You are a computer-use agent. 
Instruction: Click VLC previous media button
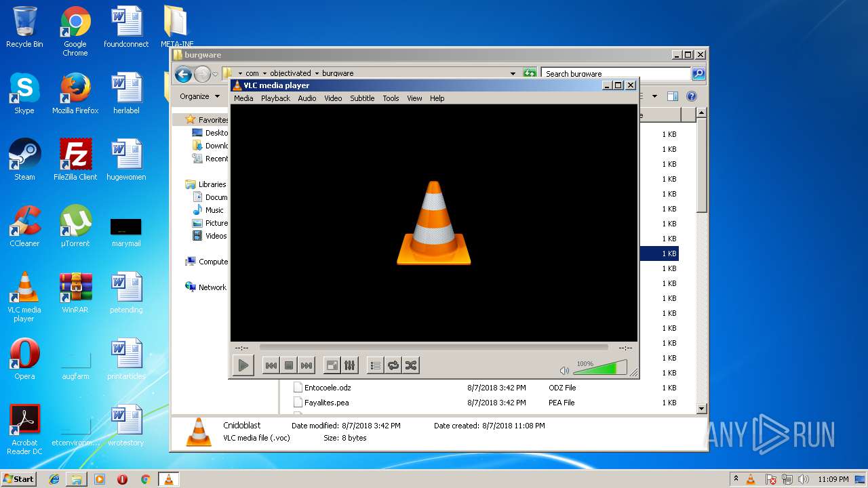(271, 365)
